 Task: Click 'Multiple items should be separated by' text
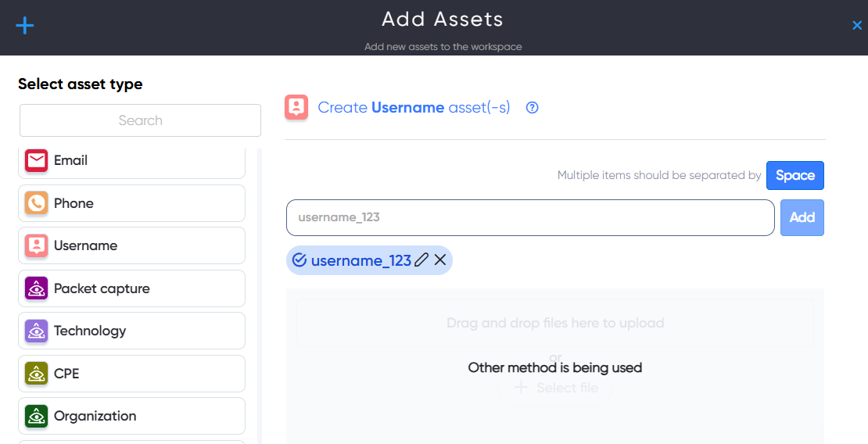[x=659, y=176]
